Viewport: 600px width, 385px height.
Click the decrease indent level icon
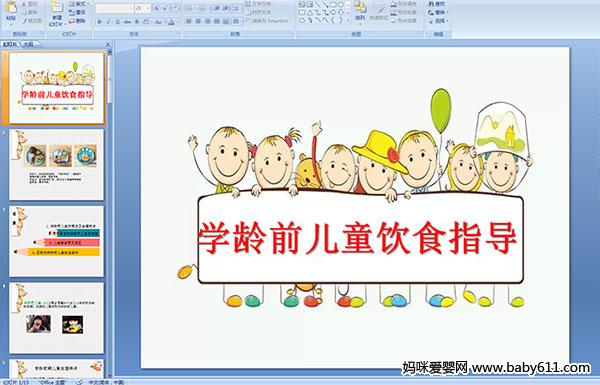click(217, 8)
